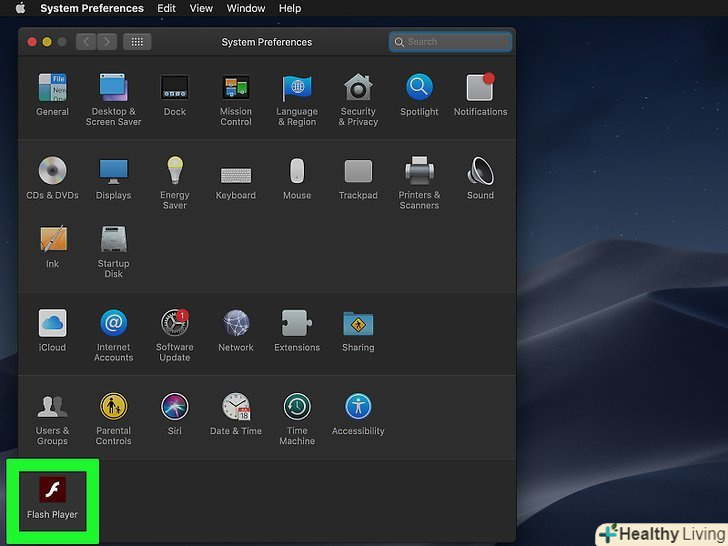The image size is (728, 546).
Task: Open the Apple menu
Action: [18, 8]
